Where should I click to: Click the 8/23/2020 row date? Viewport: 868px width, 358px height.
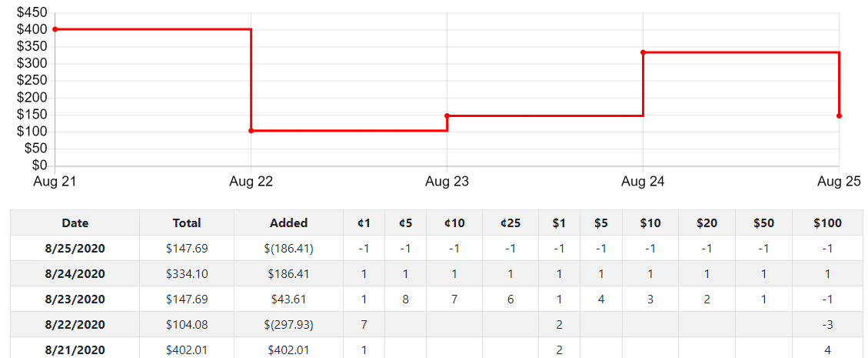75,299
